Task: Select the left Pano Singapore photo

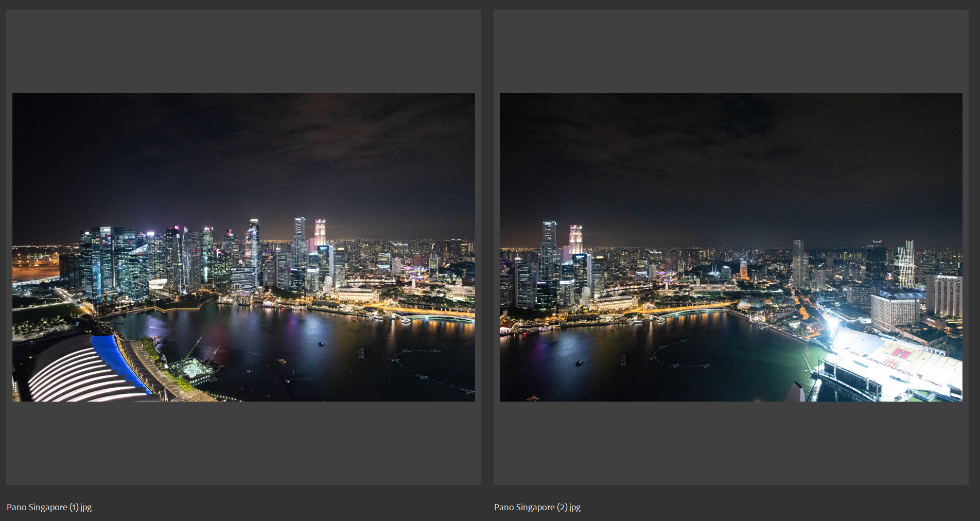Action: (242, 247)
